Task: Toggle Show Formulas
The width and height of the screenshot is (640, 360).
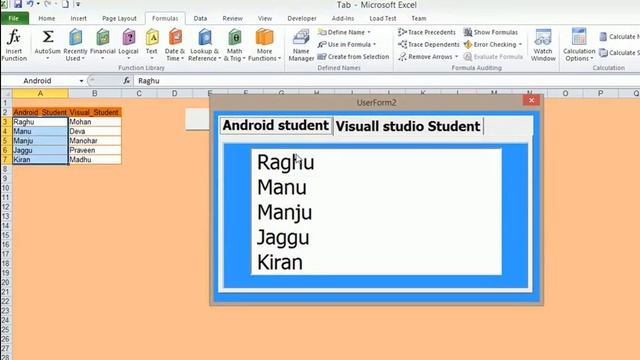Action: pyautogui.click(x=491, y=32)
